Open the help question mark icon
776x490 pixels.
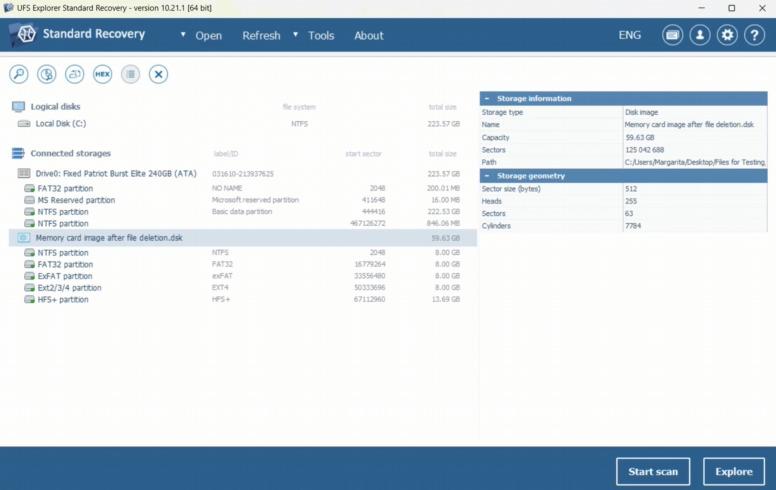click(754, 35)
